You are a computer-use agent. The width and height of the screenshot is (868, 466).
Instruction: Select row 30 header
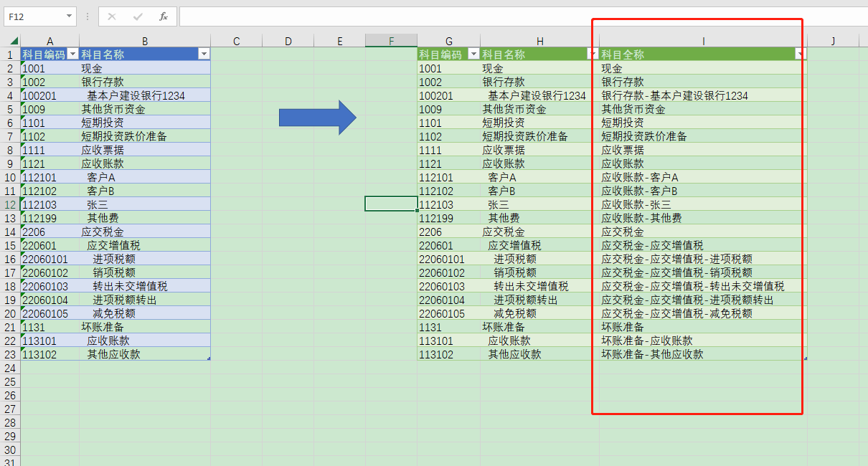point(11,450)
